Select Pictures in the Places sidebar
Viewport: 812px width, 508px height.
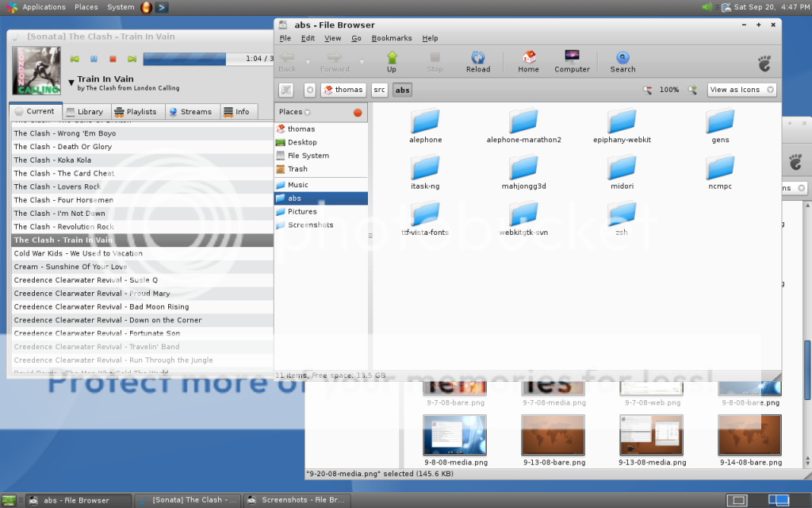click(x=302, y=212)
